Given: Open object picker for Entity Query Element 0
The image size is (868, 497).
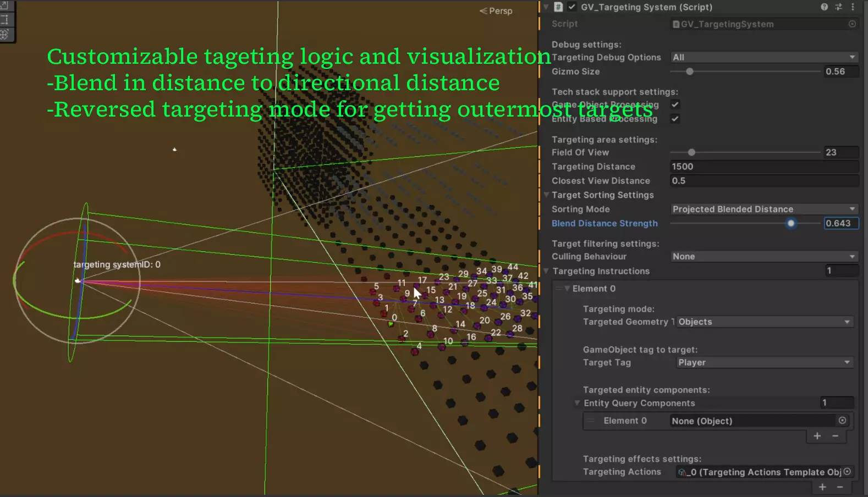Looking at the screenshot, I should (x=842, y=421).
